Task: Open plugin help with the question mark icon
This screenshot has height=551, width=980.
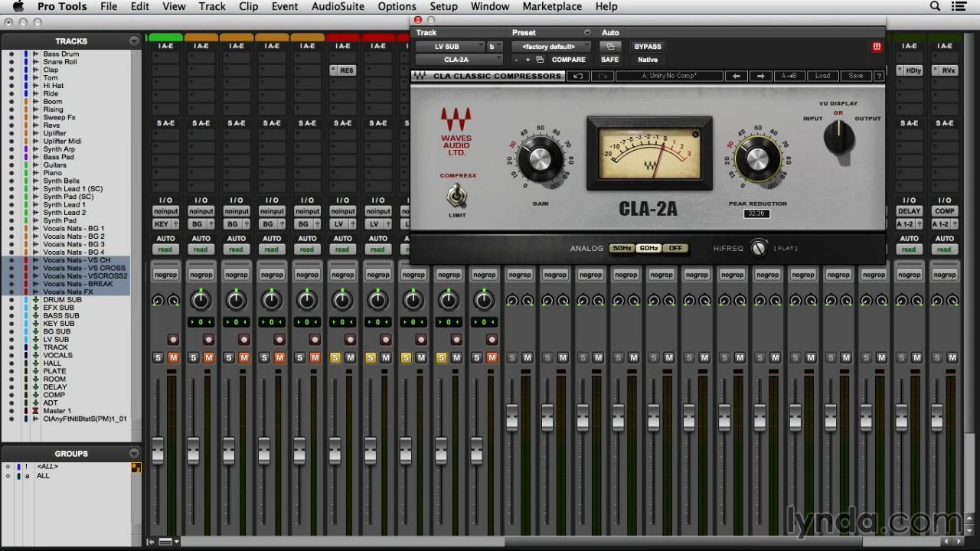Action: 879,76
